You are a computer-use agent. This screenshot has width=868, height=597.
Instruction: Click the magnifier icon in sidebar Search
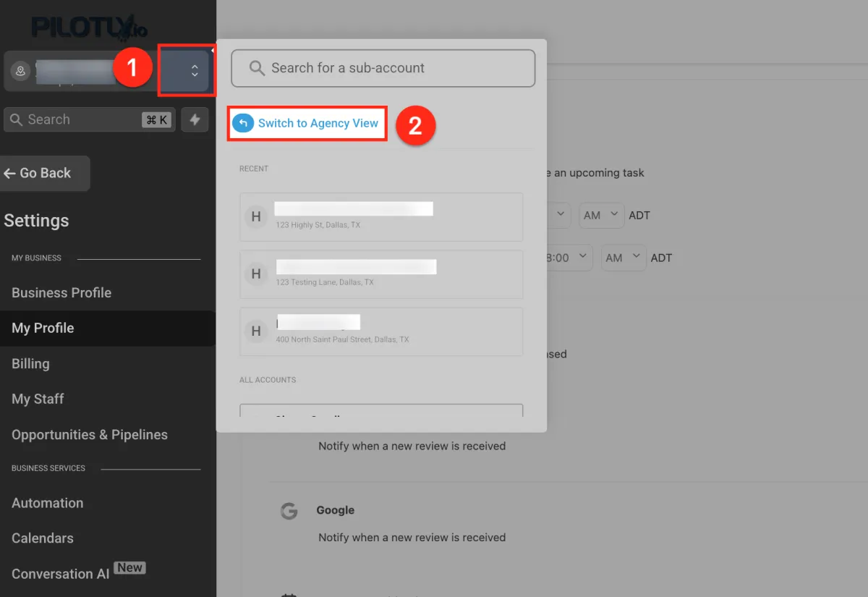pyautogui.click(x=16, y=120)
